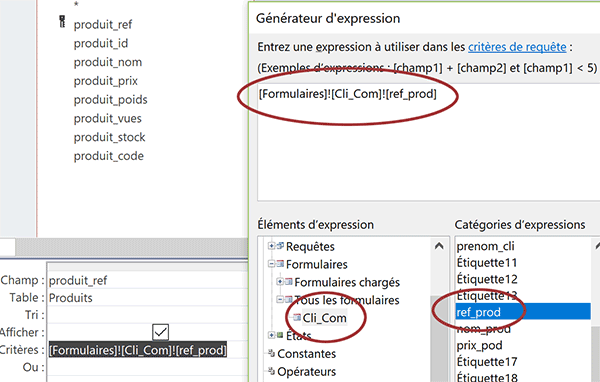
Task: Select the Requêtes tree item
Action: click(310, 247)
